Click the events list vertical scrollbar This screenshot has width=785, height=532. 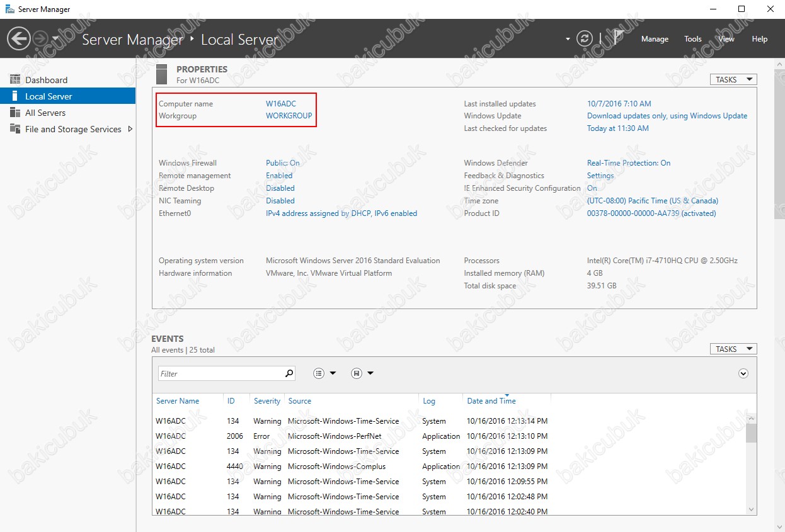click(x=751, y=463)
